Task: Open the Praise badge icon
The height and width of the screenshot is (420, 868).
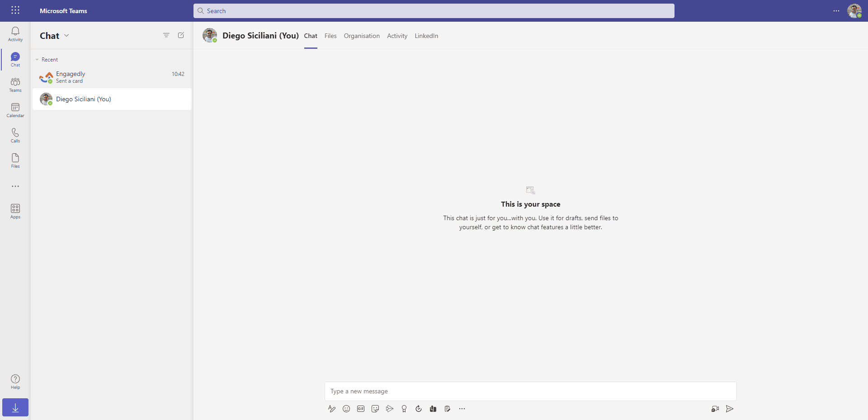Action: point(404,409)
